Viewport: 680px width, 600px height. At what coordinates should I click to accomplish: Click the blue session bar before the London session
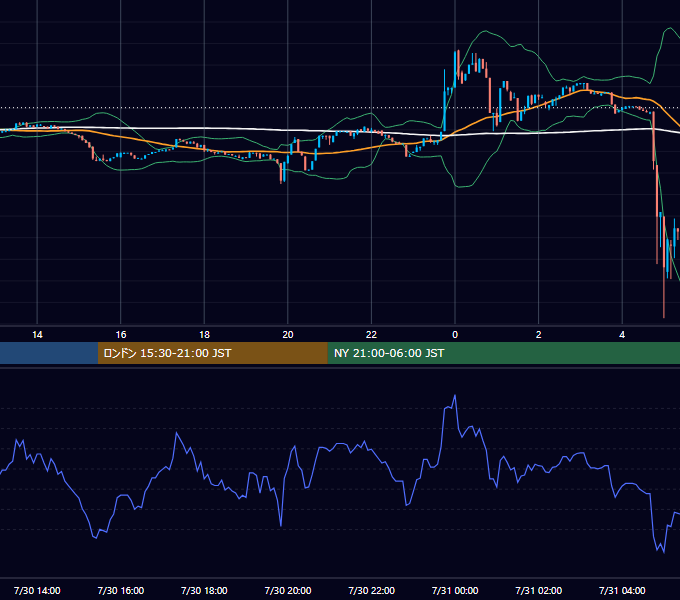pos(49,353)
